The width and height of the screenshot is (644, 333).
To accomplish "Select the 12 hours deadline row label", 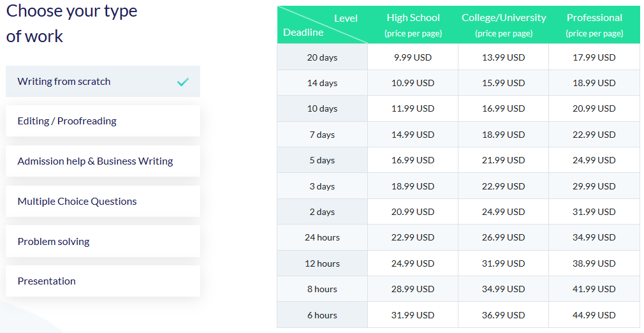I will point(323,263).
